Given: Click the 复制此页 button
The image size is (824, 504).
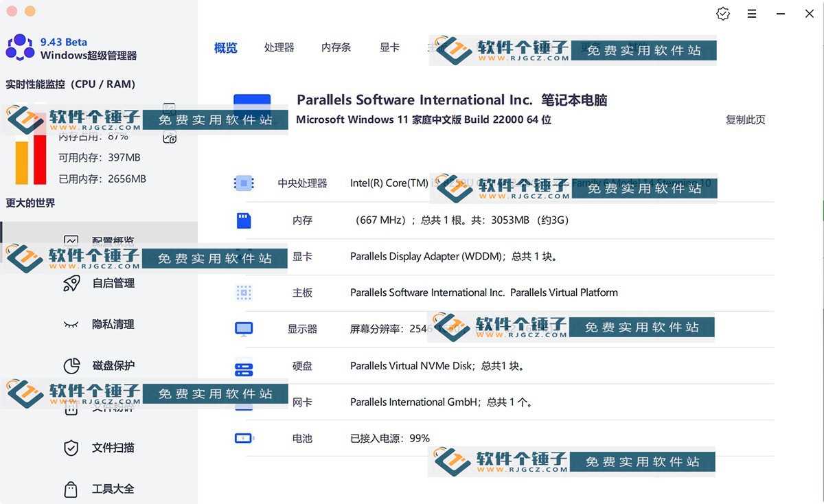Looking at the screenshot, I should (x=745, y=119).
